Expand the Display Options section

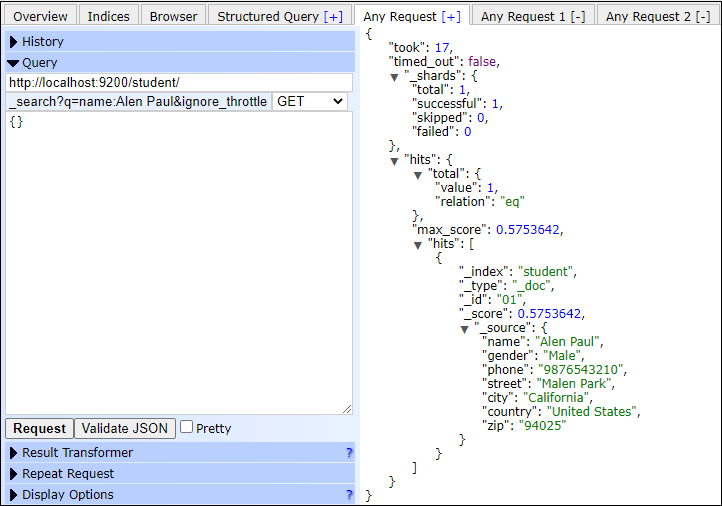click(x=180, y=494)
